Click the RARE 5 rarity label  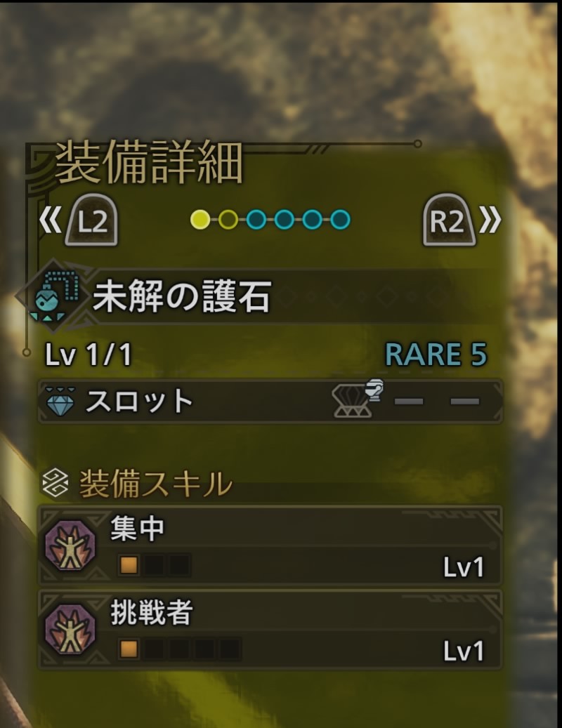436,355
